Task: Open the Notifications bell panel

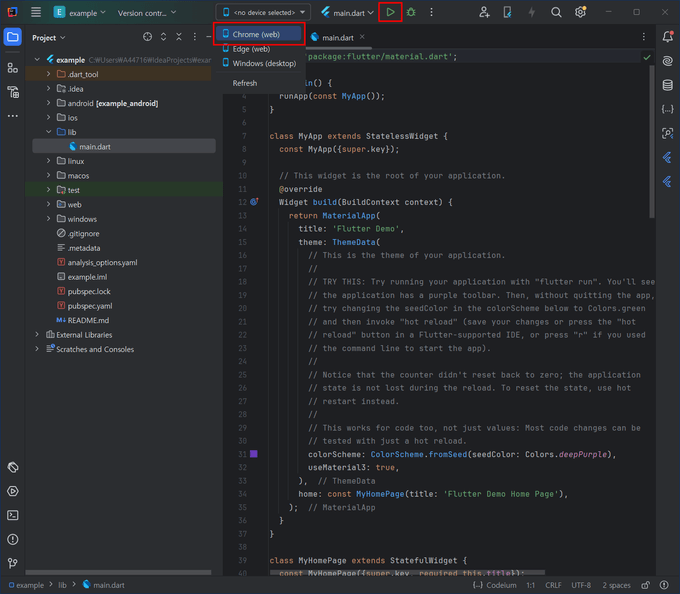Action: pyautogui.click(x=667, y=37)
